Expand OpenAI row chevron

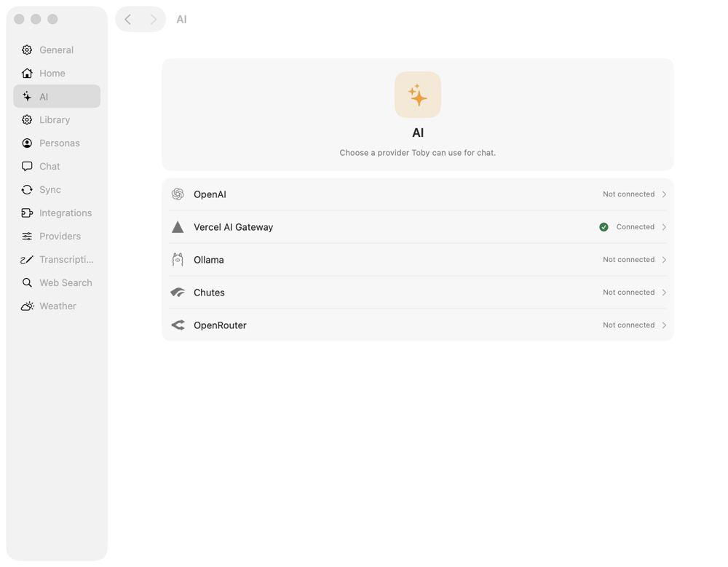pos(664,194)
